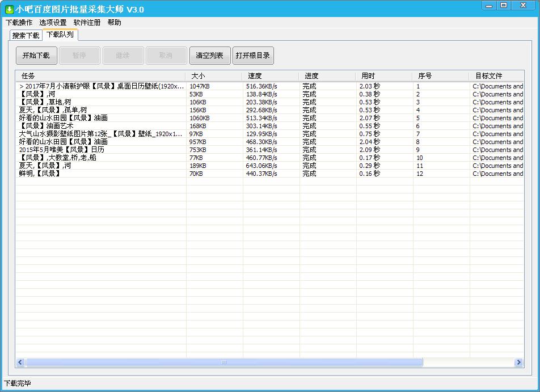Select the task 鲜明,【风景】

point(269,173)
